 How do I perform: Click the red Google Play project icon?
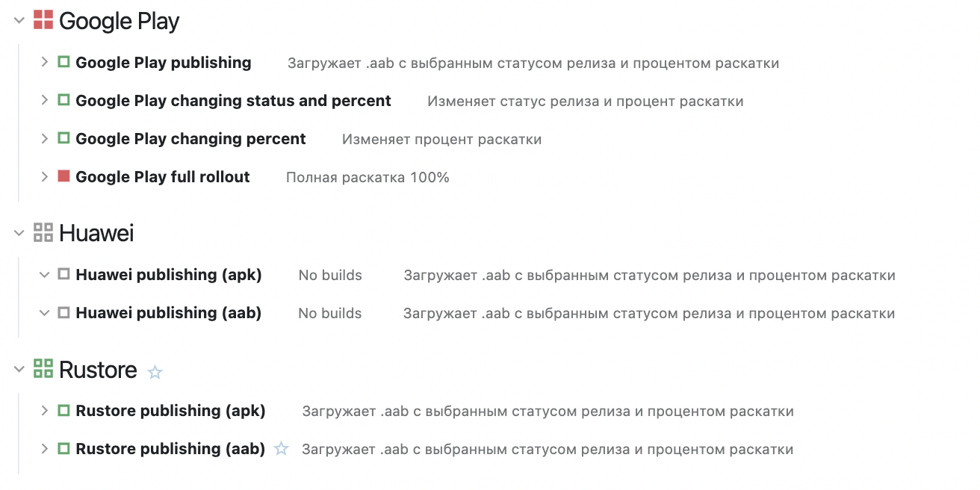(x=43, y=20)
